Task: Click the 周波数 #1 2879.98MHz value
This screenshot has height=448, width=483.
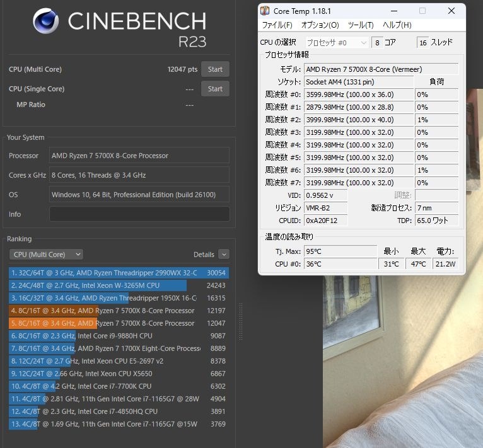Action: click(359, 107)
